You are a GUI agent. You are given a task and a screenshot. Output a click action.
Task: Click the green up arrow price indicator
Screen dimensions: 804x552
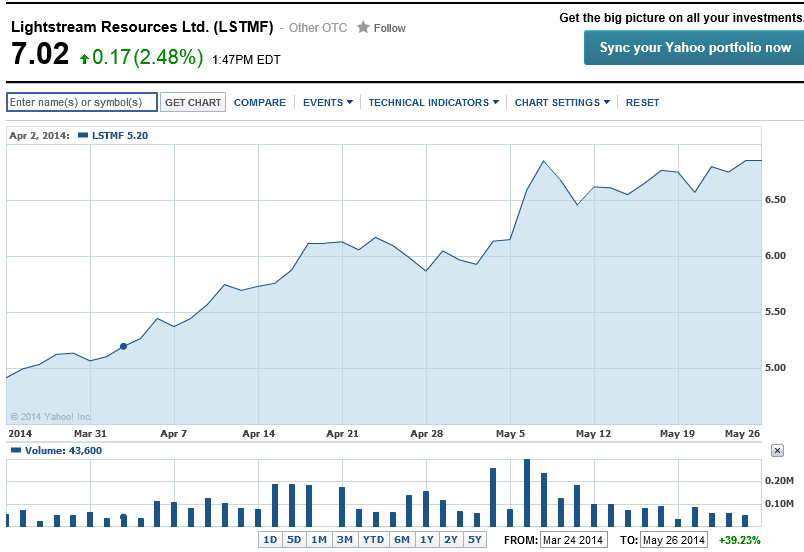coord(84,59)
